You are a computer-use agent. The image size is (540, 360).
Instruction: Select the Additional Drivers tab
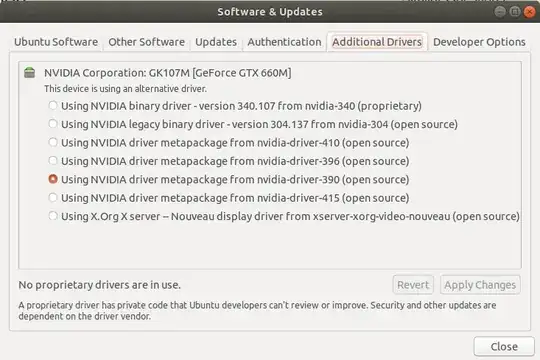377,42
